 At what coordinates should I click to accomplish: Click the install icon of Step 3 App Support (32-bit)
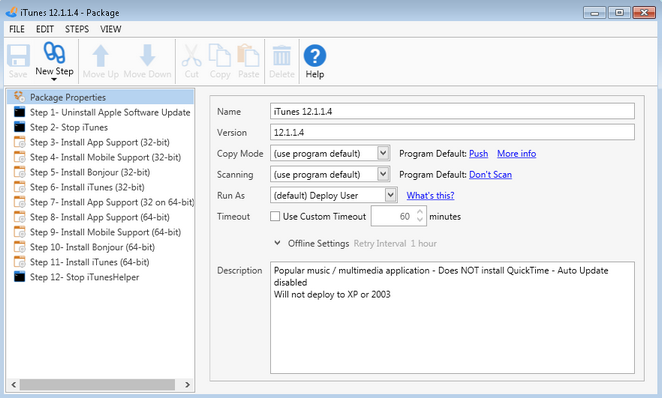point(19,142)
